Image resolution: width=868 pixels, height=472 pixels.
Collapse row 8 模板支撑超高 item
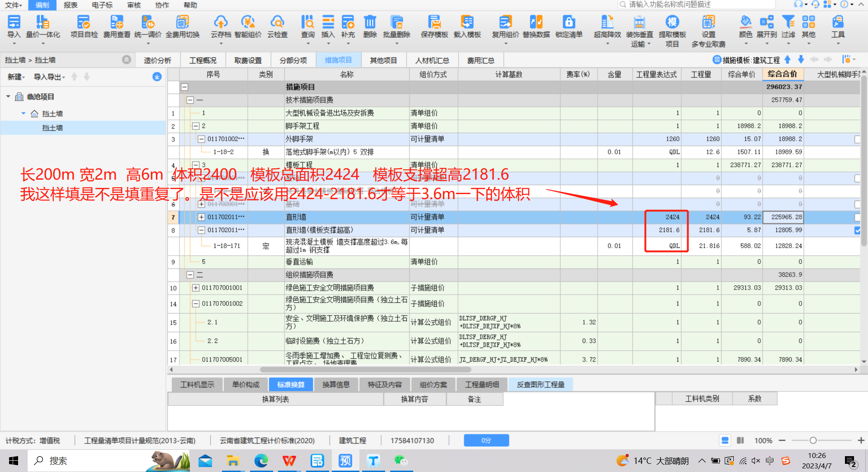(x=202, y=230)
